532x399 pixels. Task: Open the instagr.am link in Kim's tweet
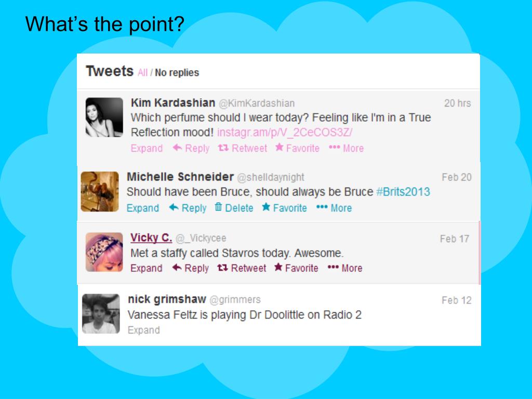pos(285,132)
